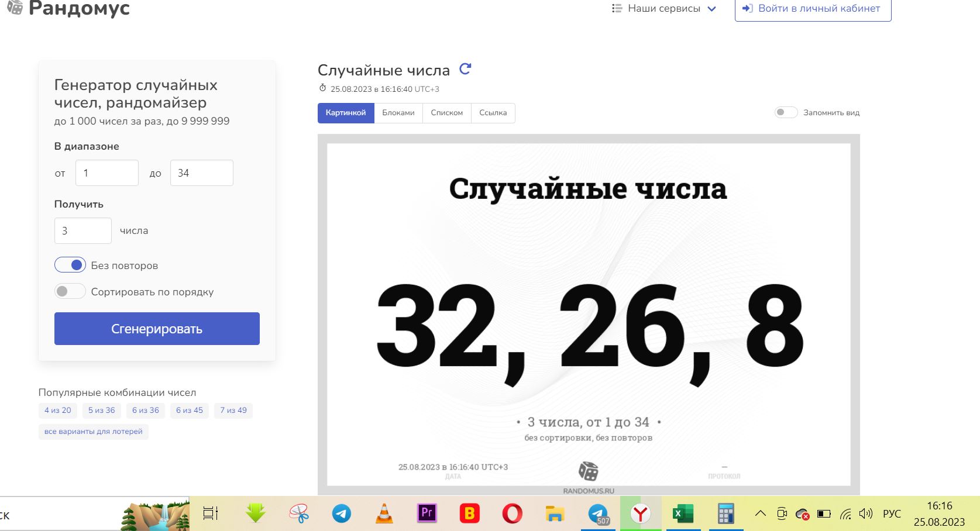
Task: Switch to the Списком view tab
Action: [x=447, y=113]
